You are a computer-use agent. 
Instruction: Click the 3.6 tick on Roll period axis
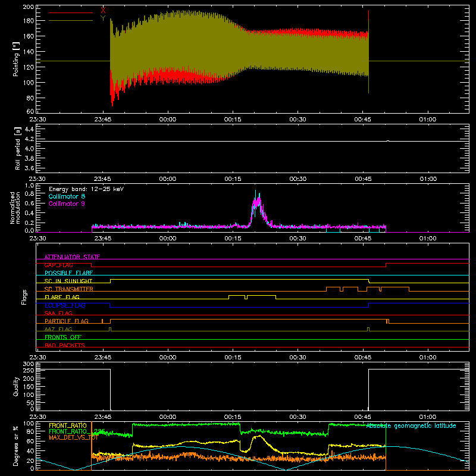pos(29,168)
